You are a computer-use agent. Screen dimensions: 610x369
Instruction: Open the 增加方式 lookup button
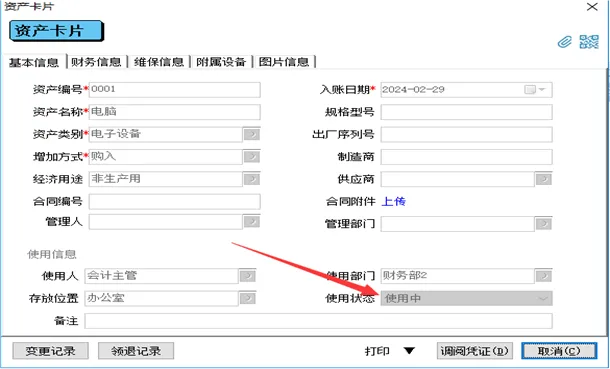tap(252, 157)
